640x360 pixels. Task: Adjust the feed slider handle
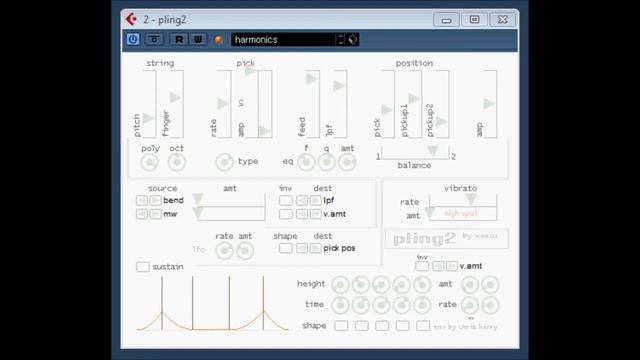[311, 79]
